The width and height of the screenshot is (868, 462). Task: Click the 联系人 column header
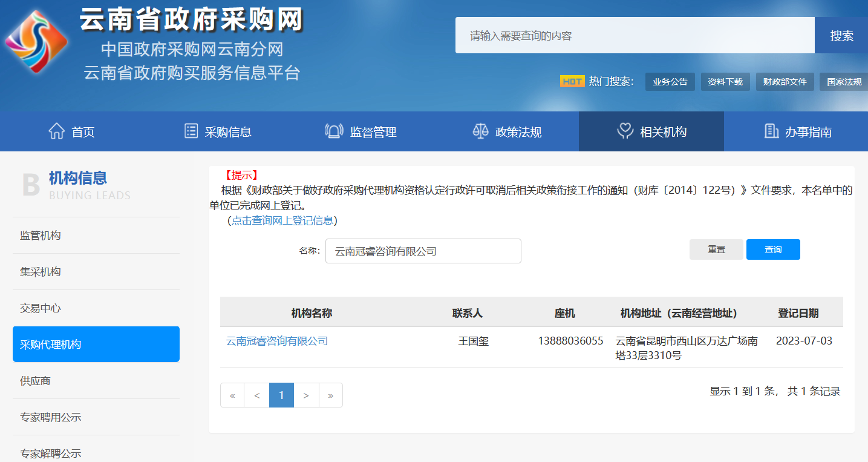pos(467,313)
